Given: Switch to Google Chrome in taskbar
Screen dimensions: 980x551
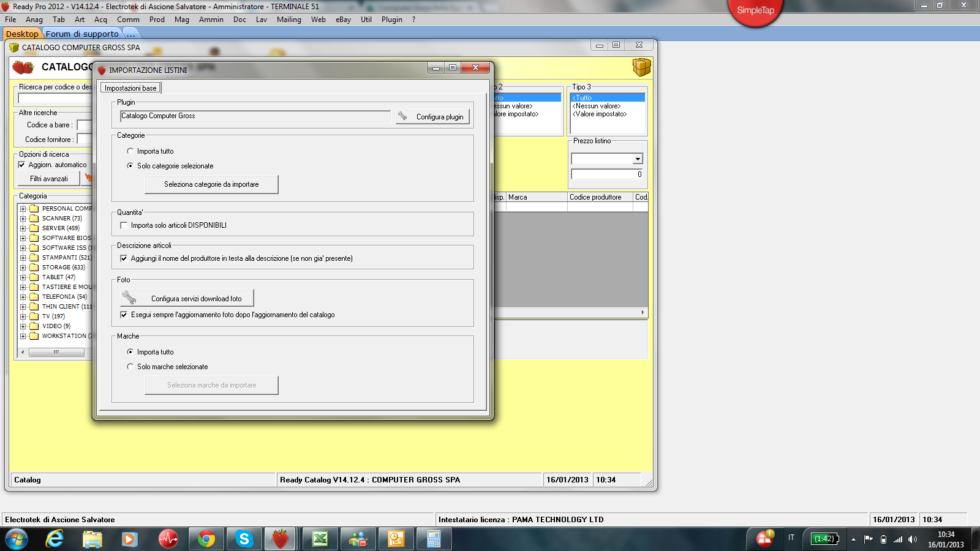Looking at the screenshot, I should pos(206,539).
